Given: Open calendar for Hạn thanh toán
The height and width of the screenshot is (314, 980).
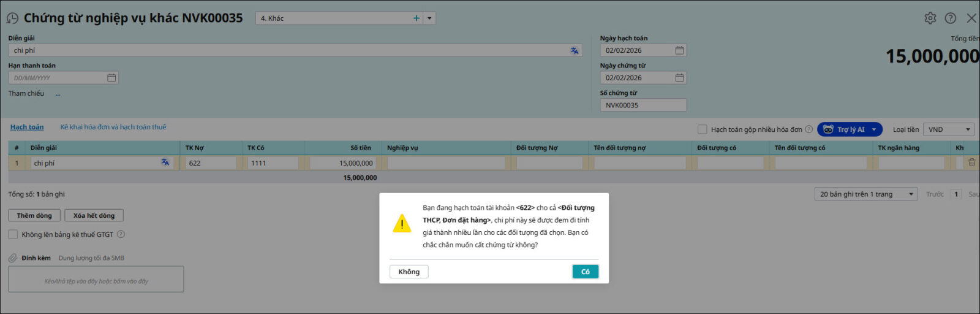Looking at the screenshot, I should [111, 78].
